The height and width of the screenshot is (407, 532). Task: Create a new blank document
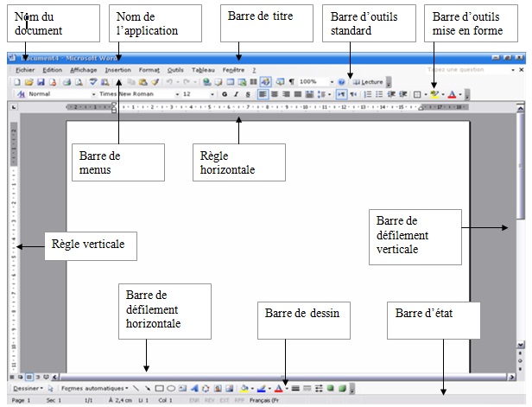17,82
